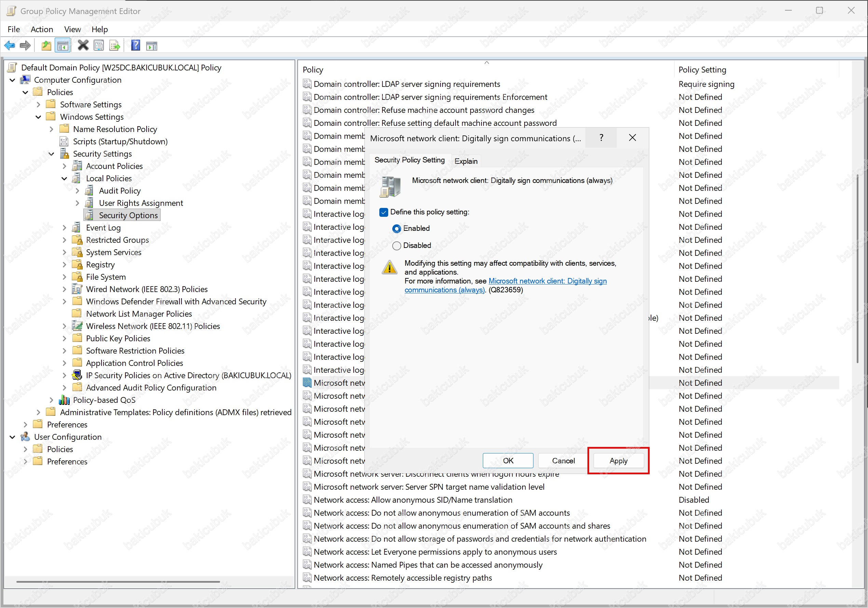Click the Restricted Groups folder icon
868x608 pixels.
click(x=77, y=240)
